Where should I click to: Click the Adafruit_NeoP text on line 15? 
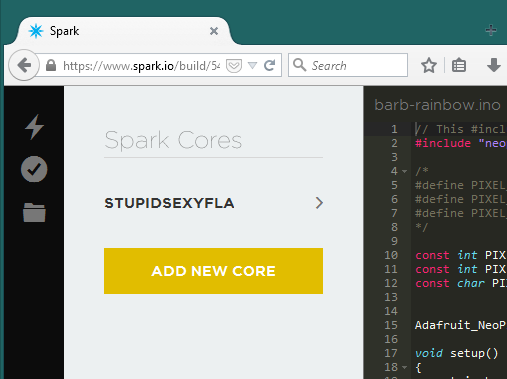click(x=461, y=325)
